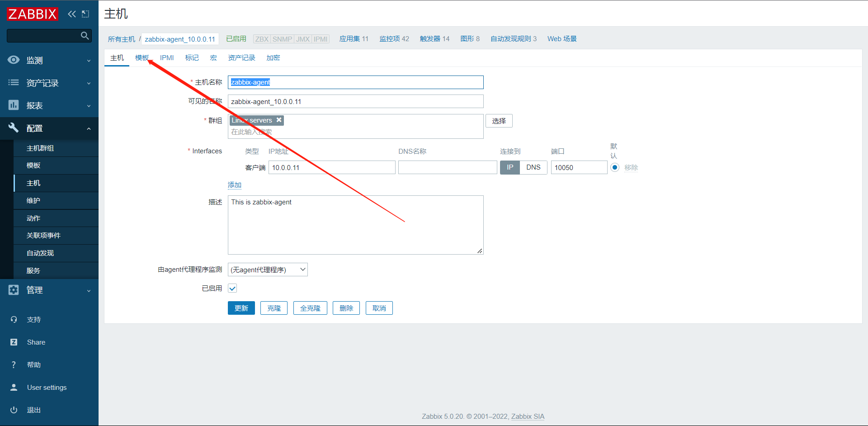
Task: Switch connection mode to DNS
Action: (x=533, y=167)
